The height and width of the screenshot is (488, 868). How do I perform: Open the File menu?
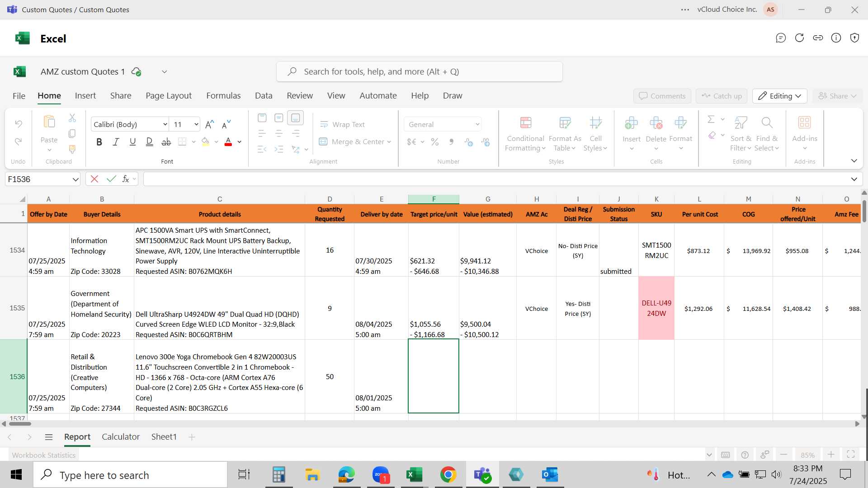pyautogui.click(x=19, y=96)
